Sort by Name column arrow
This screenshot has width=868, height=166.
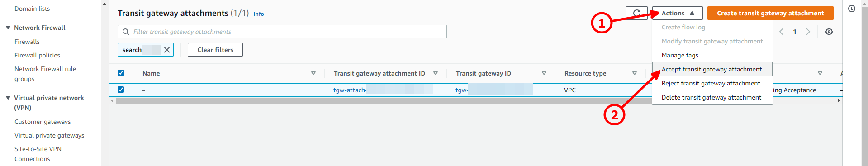tap(313, 73)
